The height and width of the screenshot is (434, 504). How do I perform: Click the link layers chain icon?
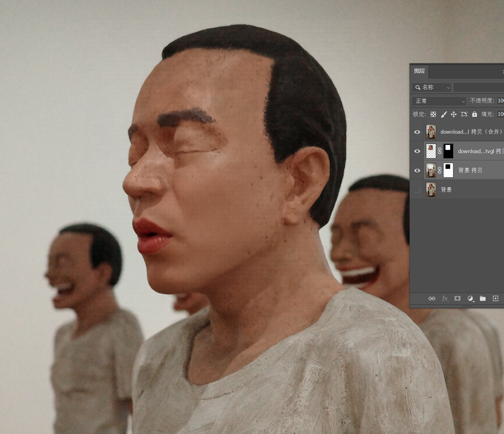432,298
